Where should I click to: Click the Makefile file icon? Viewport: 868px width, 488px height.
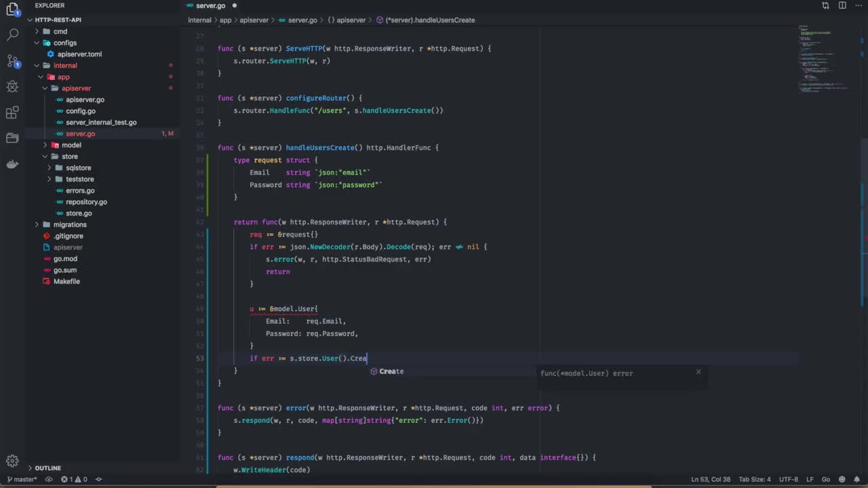click(47, 281)
